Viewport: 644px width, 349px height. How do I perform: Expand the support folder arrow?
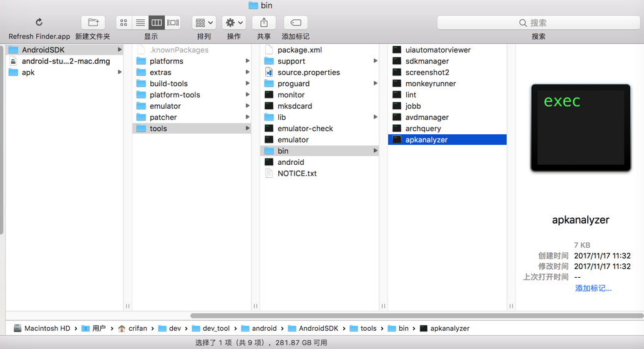375,61
